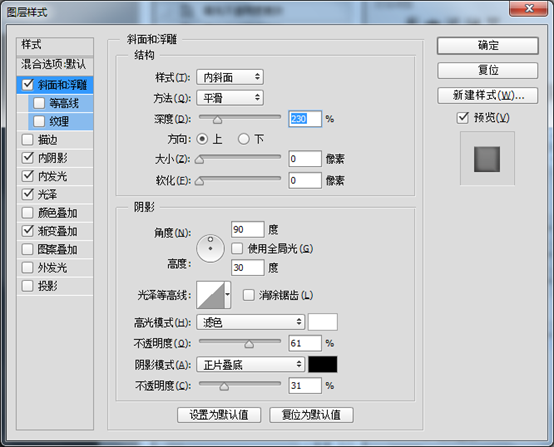Select direction 下 radio button
The image size is (554, 447).
243,139
